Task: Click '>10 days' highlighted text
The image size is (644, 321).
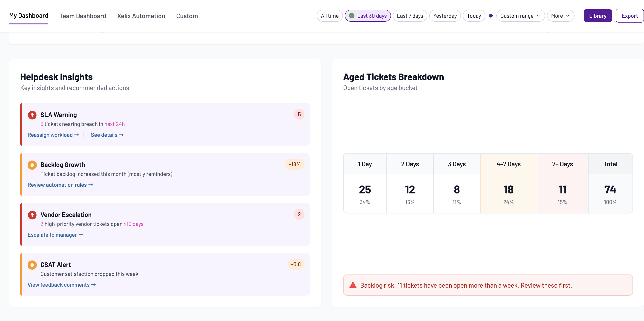Action: [x=133, y=224]
